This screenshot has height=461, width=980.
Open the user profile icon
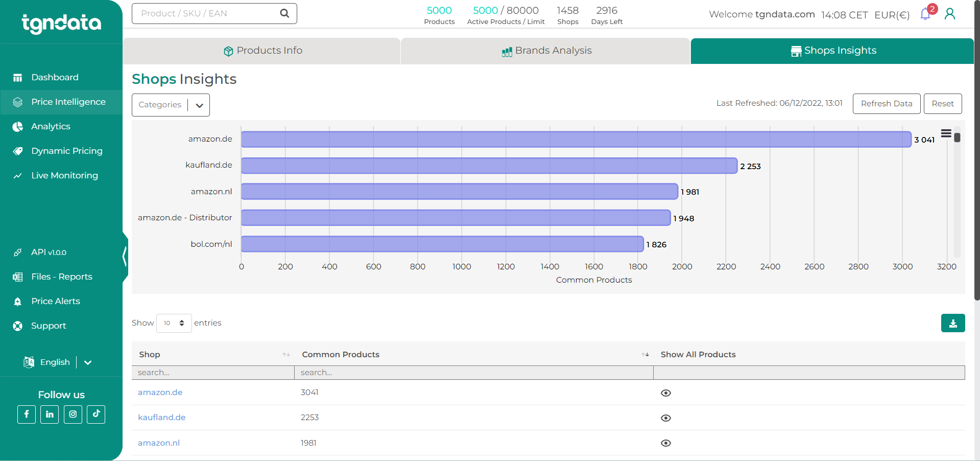[x=950, y=14]
